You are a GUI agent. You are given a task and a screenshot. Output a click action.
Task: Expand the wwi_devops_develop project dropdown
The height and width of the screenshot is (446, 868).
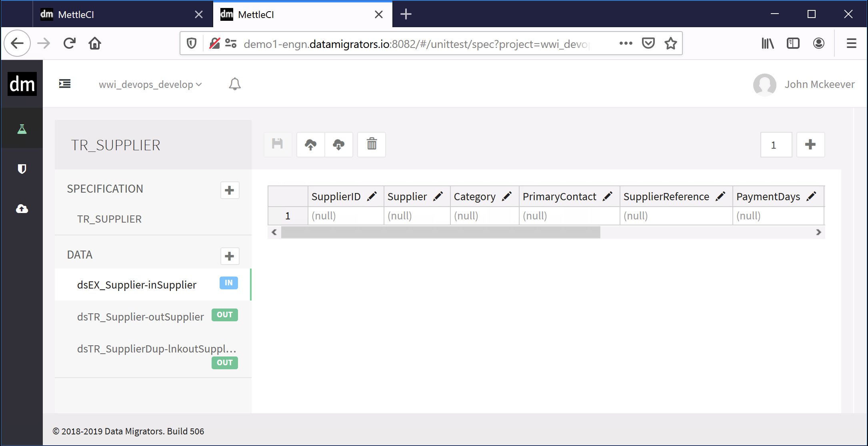point(150,84)
